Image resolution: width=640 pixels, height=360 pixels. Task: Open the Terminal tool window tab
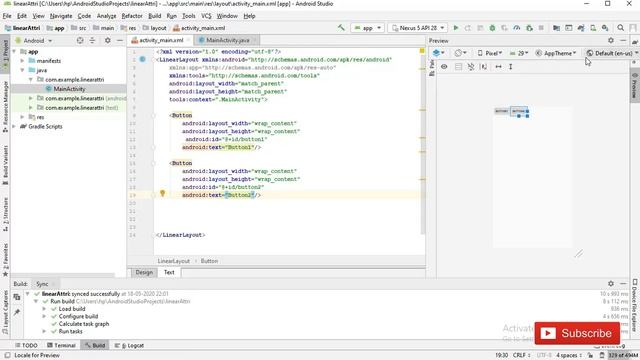coord(61,345)
